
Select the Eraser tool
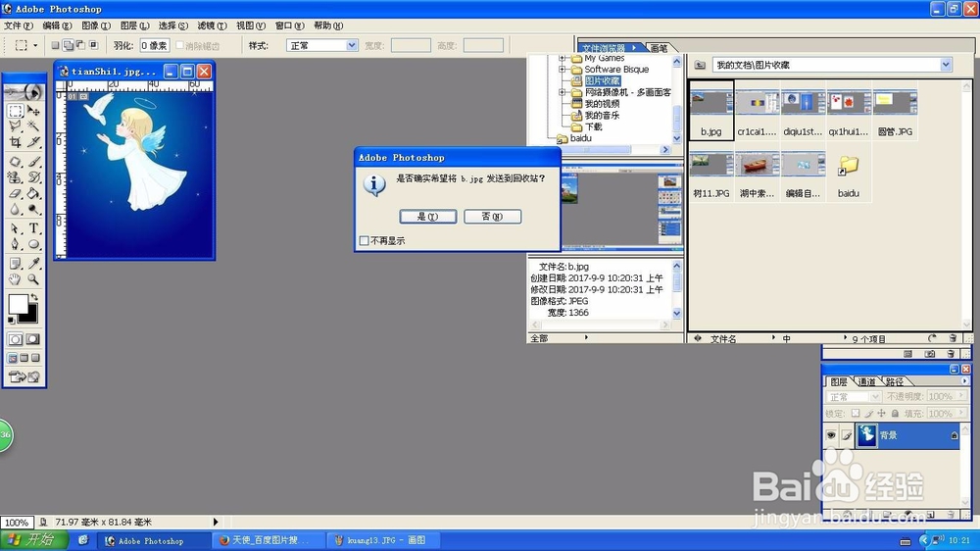16,193
